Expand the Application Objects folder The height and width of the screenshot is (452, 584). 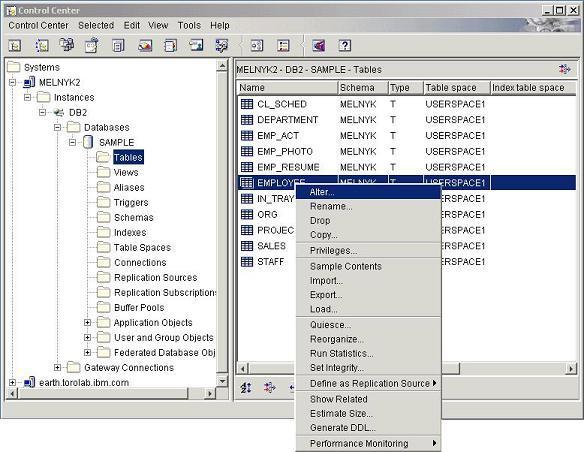88,322
